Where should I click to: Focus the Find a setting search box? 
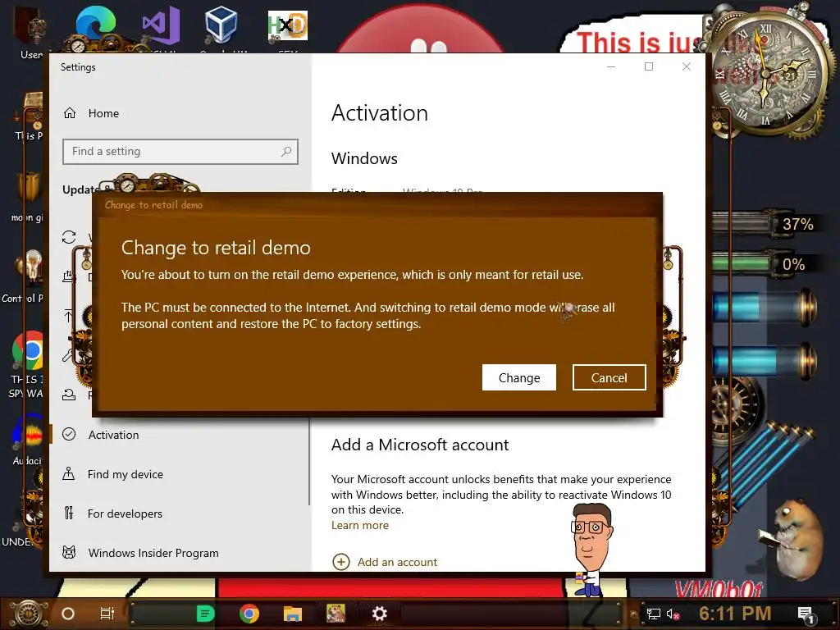point(180,152)
